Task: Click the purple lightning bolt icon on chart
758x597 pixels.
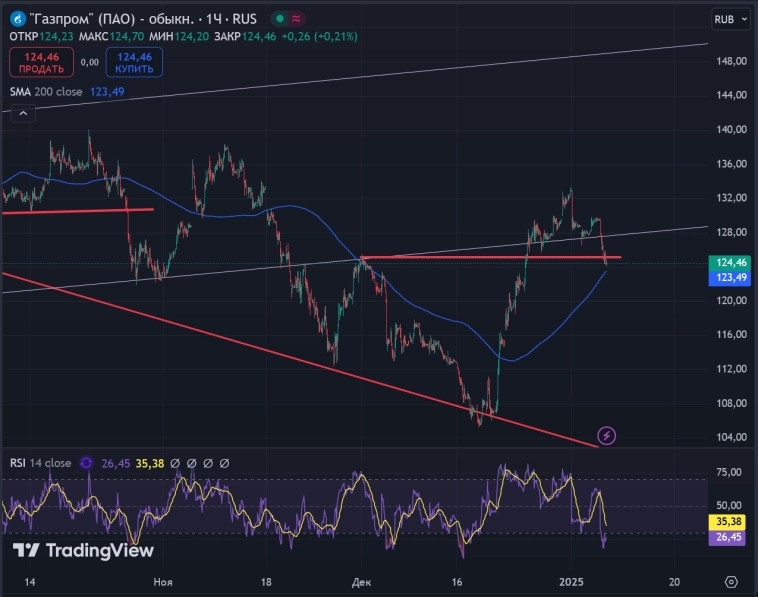Action: click(606, 435)
